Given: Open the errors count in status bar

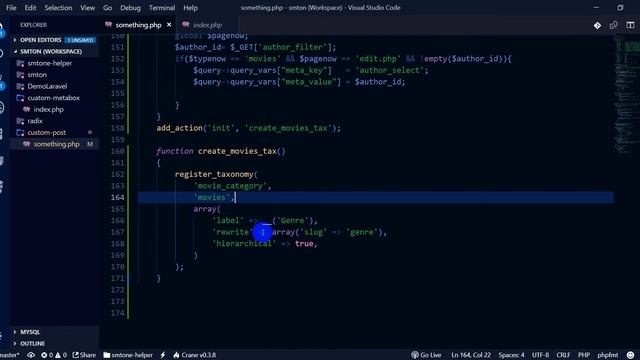Looking at the screenshot, I should click(47, 355).
